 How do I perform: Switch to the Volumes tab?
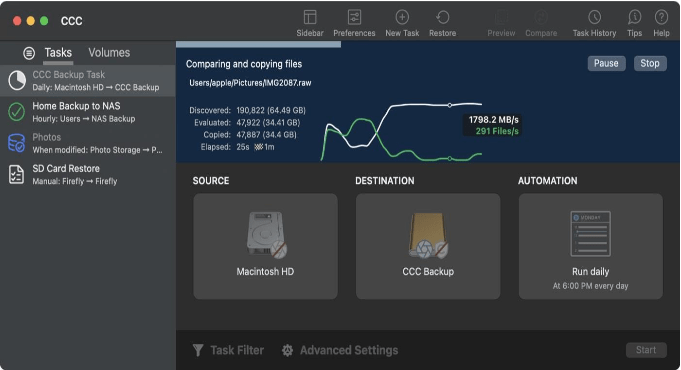coord(109,53)
